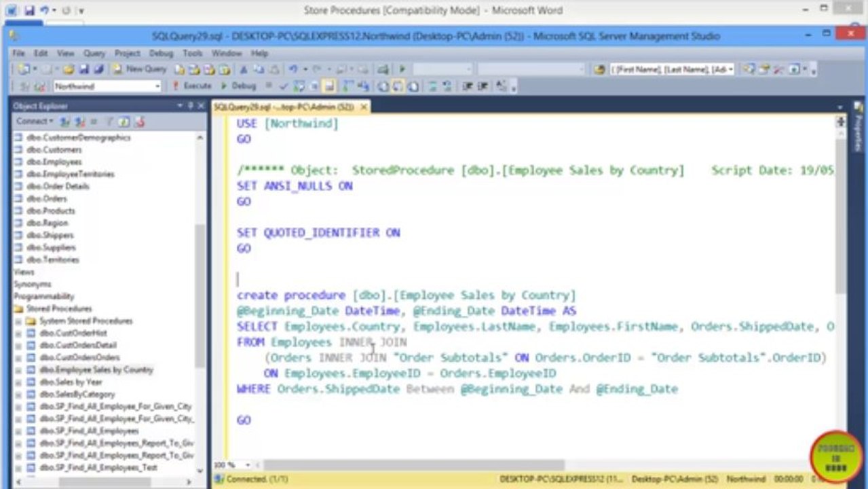Click the query editor horizontal scrollbar
The image size is (868, 489).
coord(414,465)
